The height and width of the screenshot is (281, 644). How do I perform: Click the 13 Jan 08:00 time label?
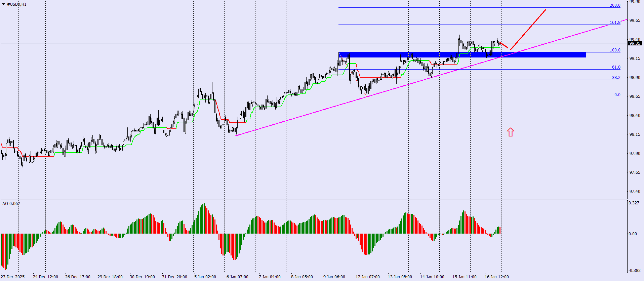coord(400,277)
